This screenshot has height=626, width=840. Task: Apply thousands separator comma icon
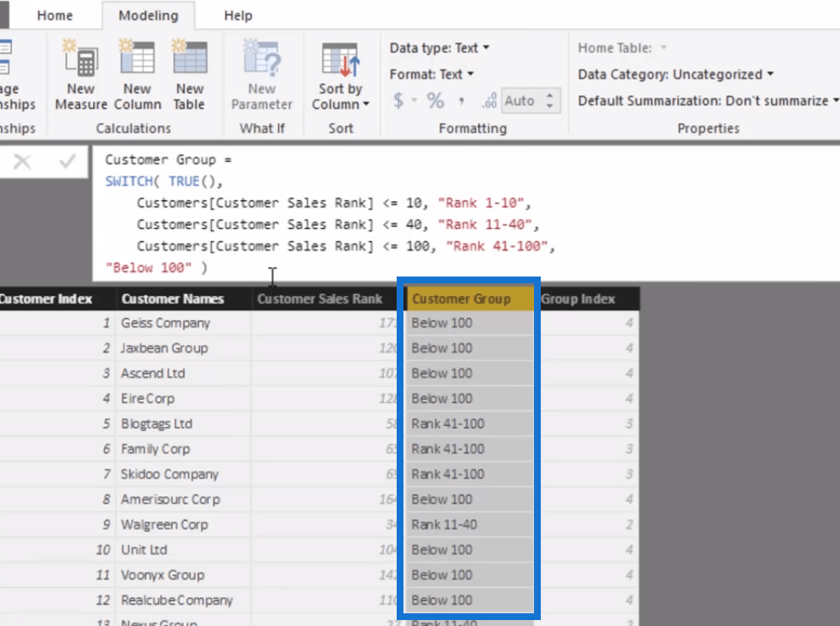[461, 101]
